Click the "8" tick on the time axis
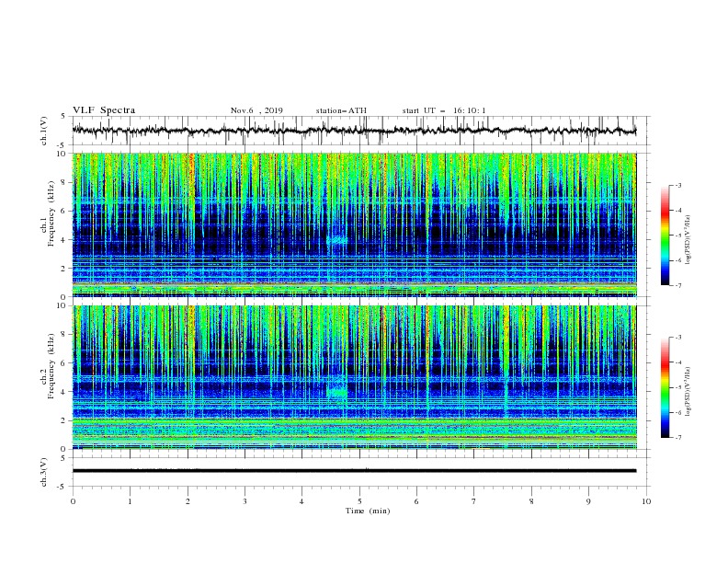Image resolution: width=728 pixels, height=563 pixels. (531, 501)
